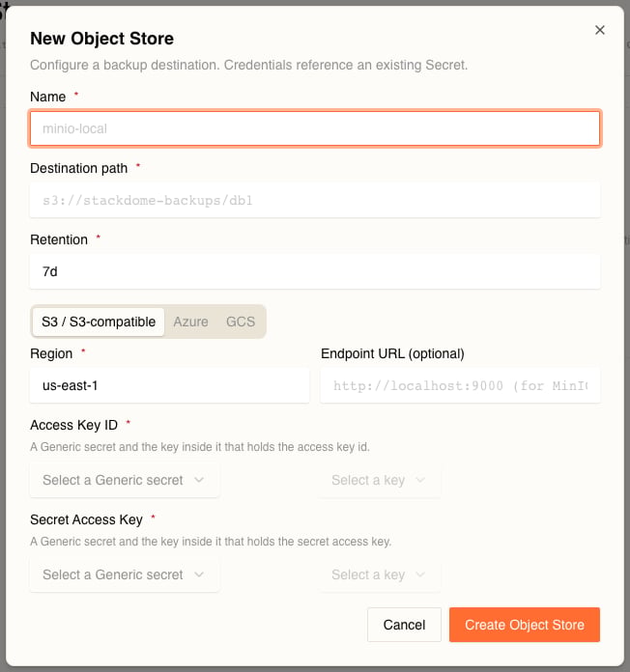
Task: Click the Configure a backup destination description
Action: pos(248,65)
